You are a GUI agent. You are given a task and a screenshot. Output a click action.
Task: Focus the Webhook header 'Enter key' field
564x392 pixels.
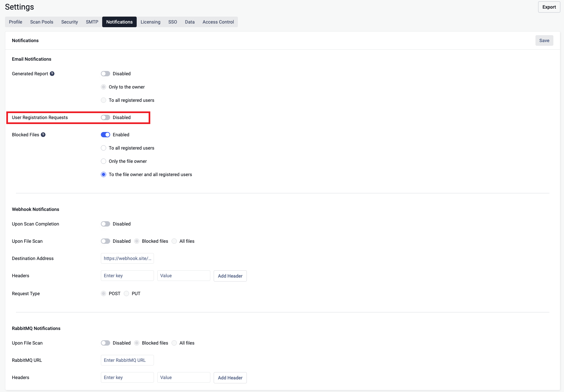pyautogui.click(x=127, y=276)
